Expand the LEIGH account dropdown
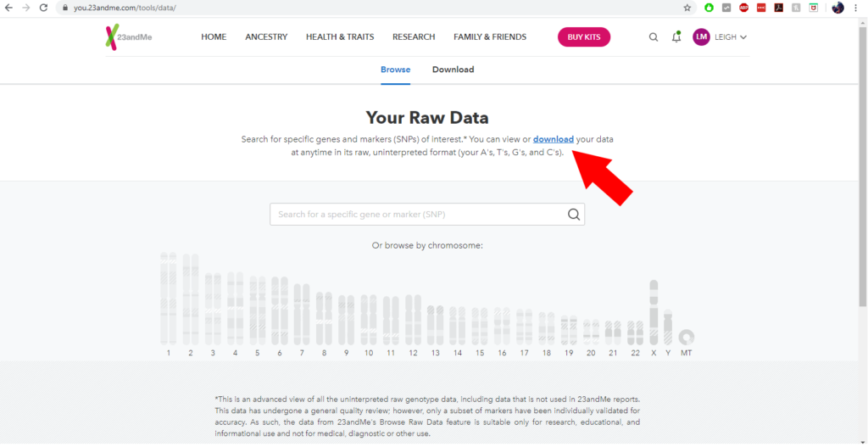Screen dimensions: 868x447 point(731,37)
